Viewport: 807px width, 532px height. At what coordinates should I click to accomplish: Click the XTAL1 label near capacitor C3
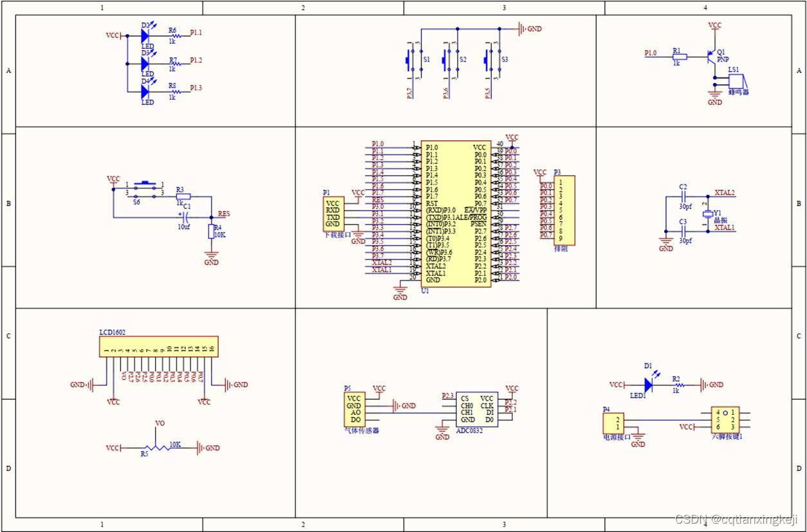pos(725,228)
